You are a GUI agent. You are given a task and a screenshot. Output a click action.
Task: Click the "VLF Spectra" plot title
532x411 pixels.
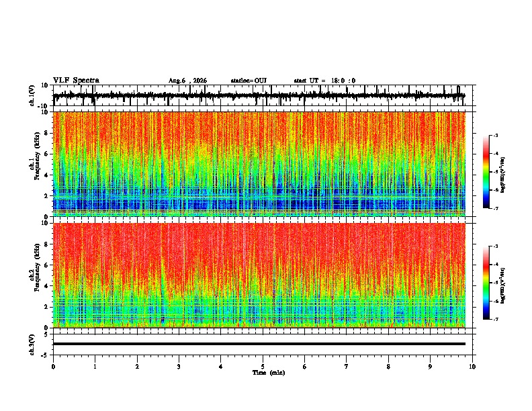[x=76, y=81]
